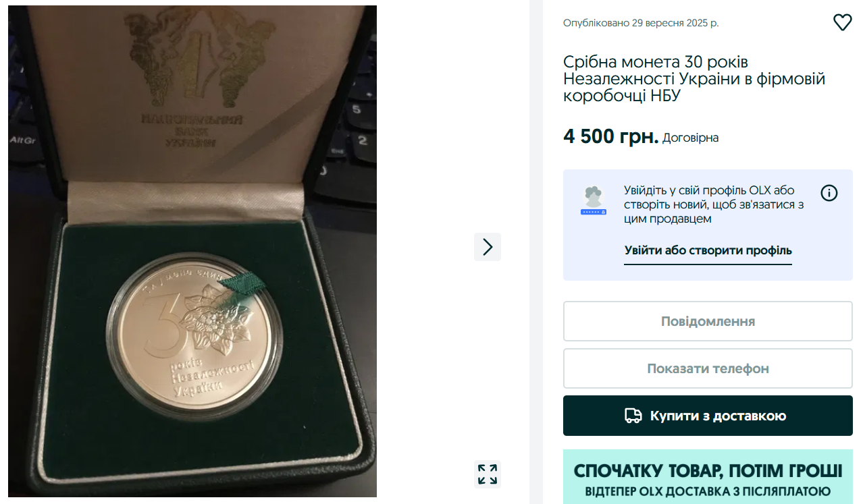Show the next photo with the right arrow chevron
The width and height of the screenshot is (863, 504).
tap(487, 247)
